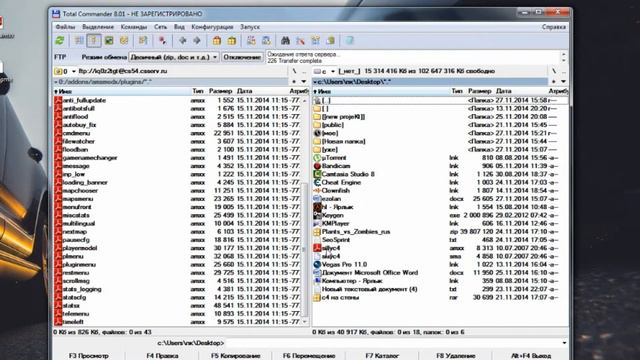Click the Pack files gift-box icon
The image size is (640, 360).
coord(217,40)
